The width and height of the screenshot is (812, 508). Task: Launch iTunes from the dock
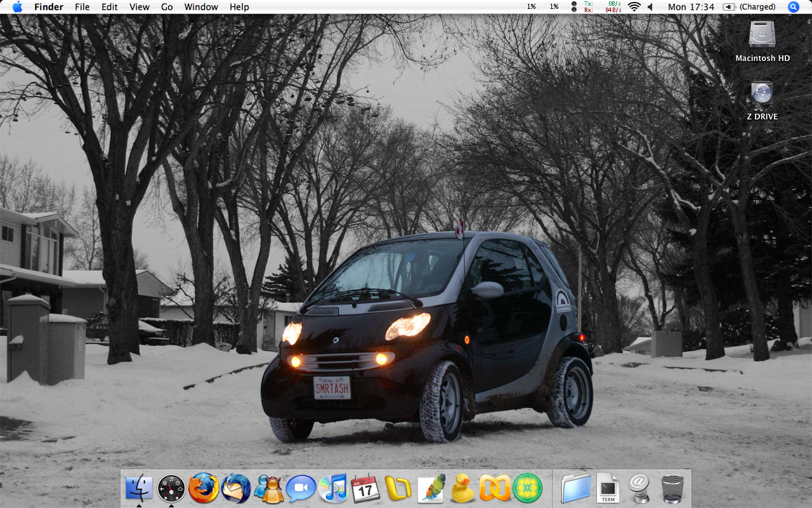tap(333, 488)
